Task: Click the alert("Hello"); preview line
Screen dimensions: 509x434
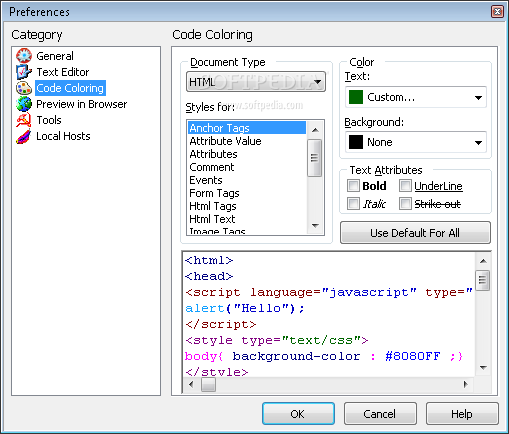Action: 245,308
